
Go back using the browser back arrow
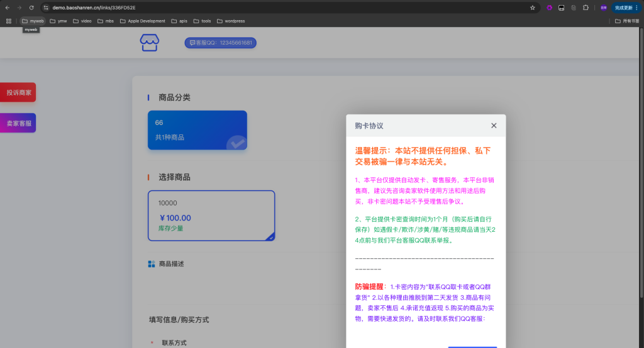pos(7,8)
